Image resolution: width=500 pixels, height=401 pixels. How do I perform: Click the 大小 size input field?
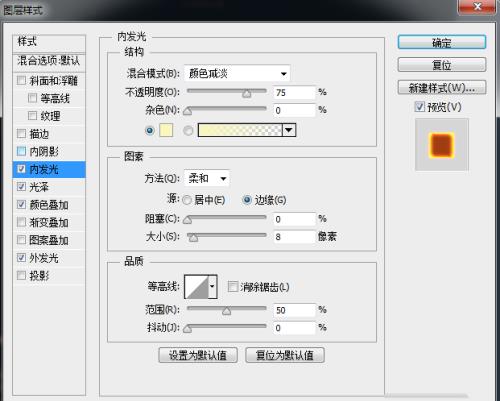tap(294, 237)
